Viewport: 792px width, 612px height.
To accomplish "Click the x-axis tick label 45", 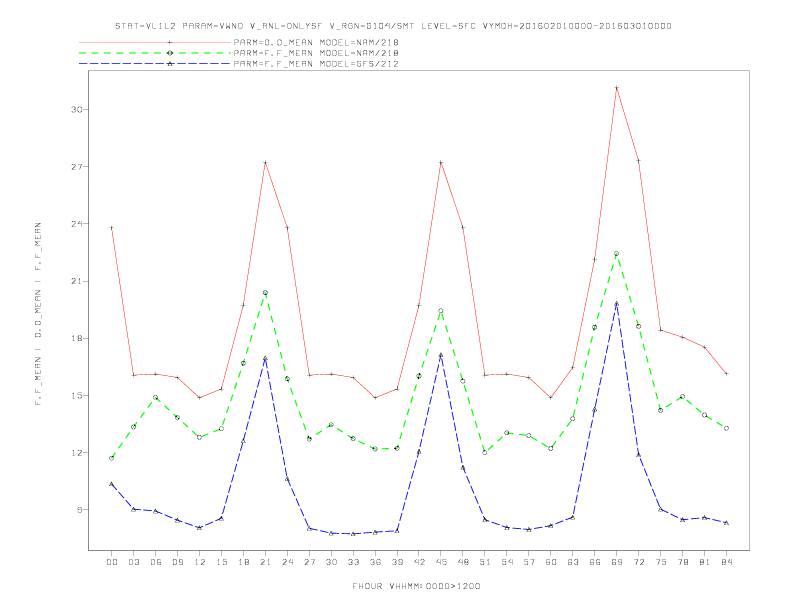I will pos(441,562).
